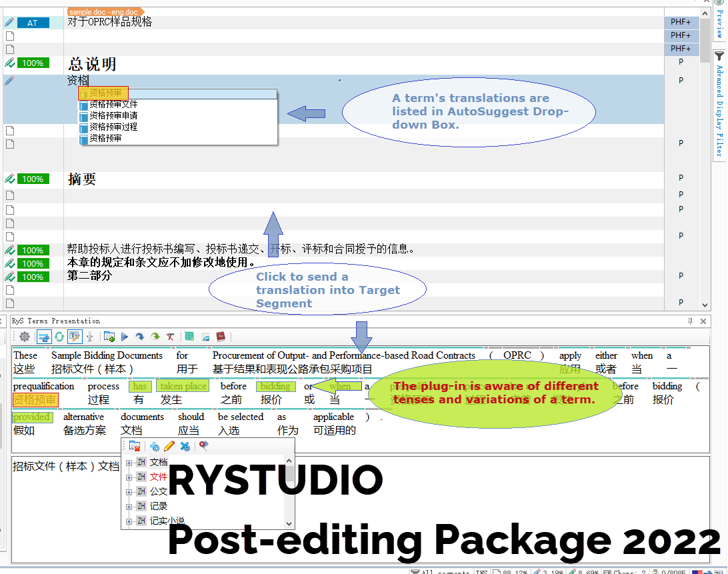Open the red dictionary book icon
This screenshot has height=574, width=728.
click(x=221, y=336)
